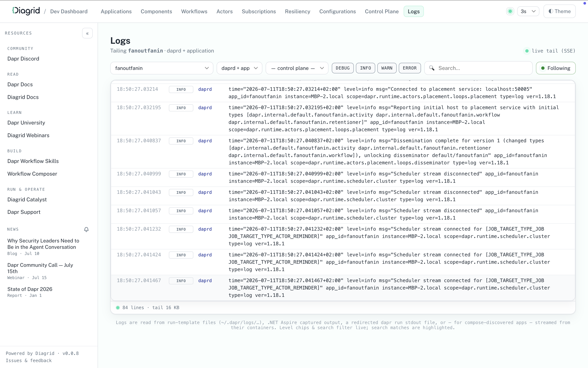Open the Dapr Workflow Skills link
The height and width of the screenshot is (368, 588).
pyautogui.click(x=33, y=161)
